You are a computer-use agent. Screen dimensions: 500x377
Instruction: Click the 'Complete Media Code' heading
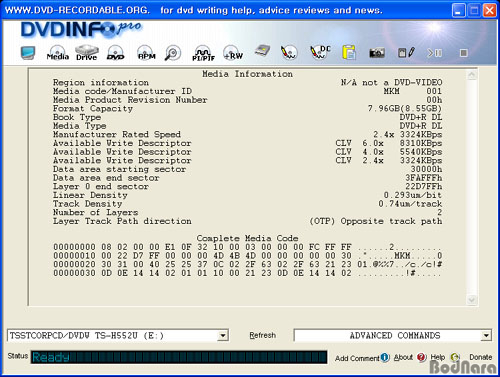click(x=247, y=239)
